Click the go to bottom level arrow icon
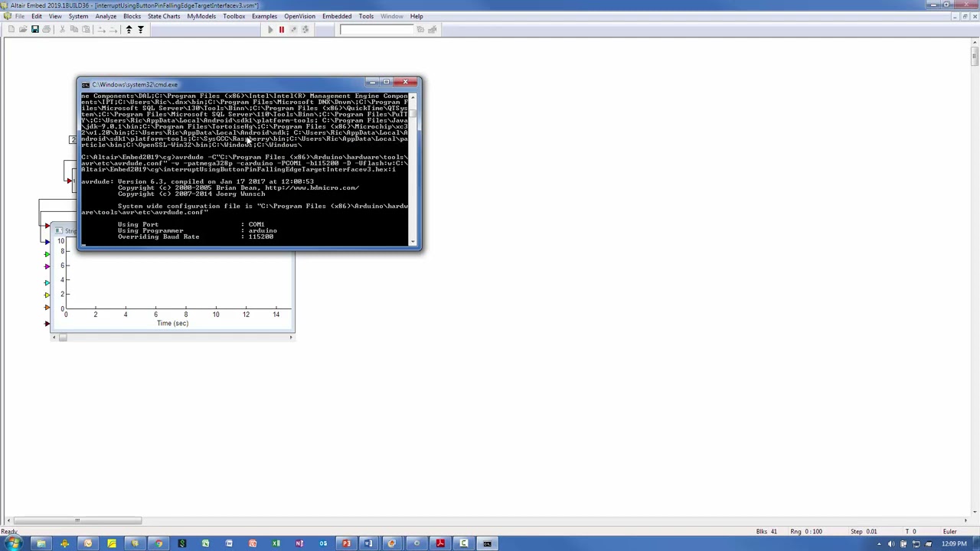 tap(140, 29)
